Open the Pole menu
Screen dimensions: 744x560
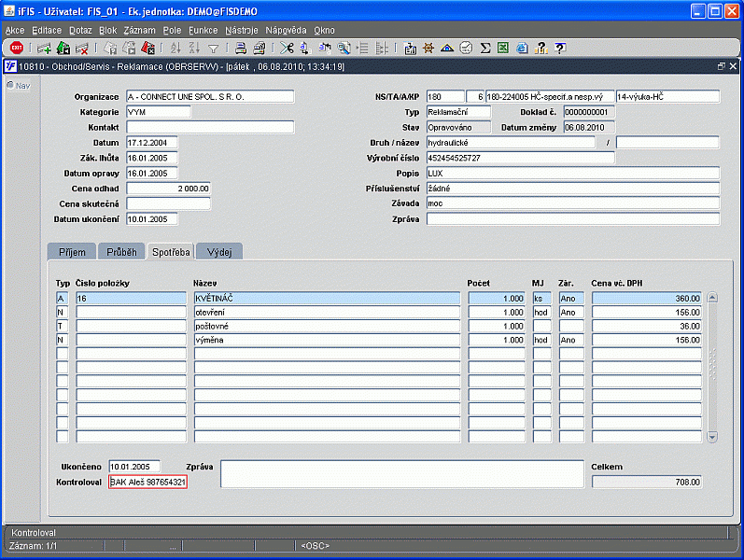(x=172, y=31)
